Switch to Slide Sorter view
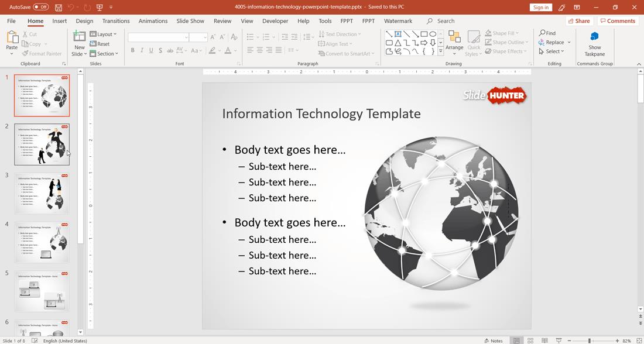644x344 pixels. coord(530,340)
